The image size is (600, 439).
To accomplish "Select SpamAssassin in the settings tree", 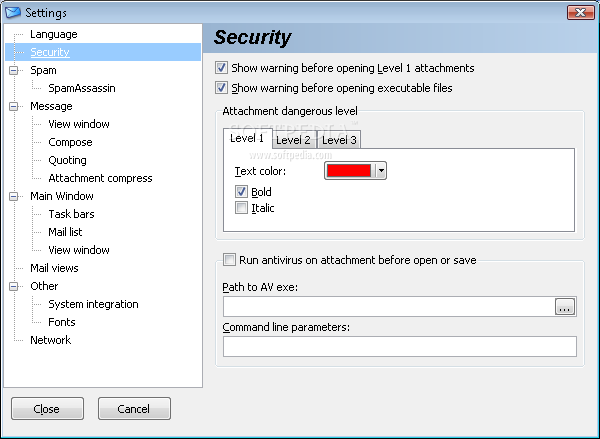I will pyautogui.click(x=82, y=88).
